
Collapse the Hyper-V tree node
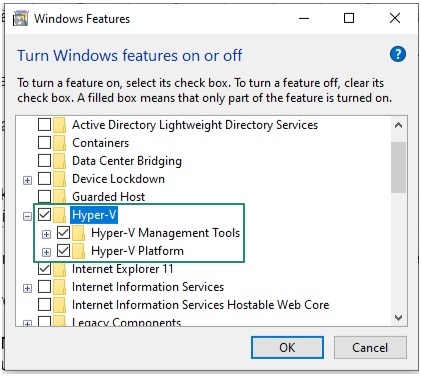coord(27,216)
